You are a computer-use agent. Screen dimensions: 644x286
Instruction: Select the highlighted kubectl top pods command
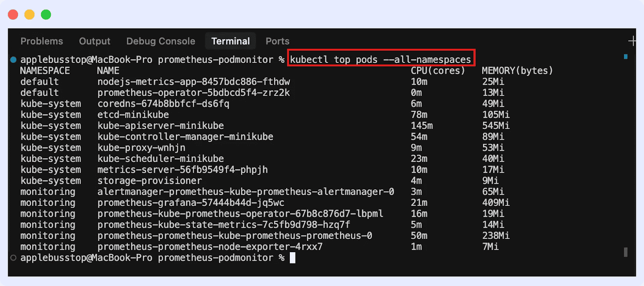pyautogui.click(x=381, y=59)
